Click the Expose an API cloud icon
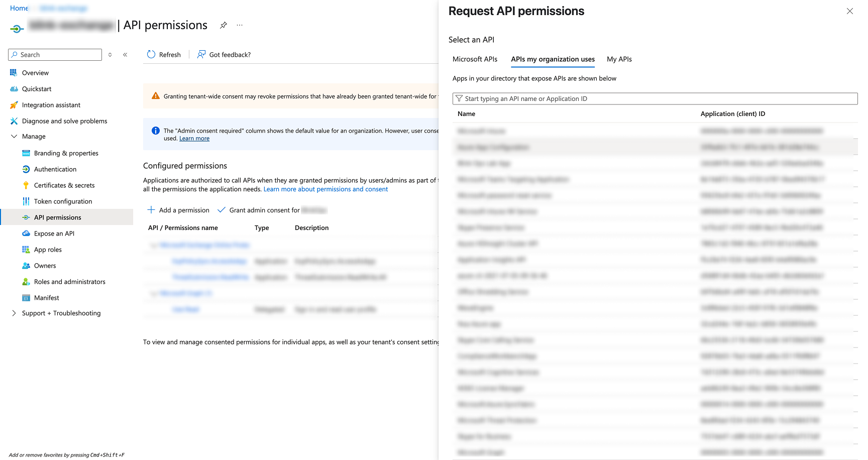 [x=26, y=234]
